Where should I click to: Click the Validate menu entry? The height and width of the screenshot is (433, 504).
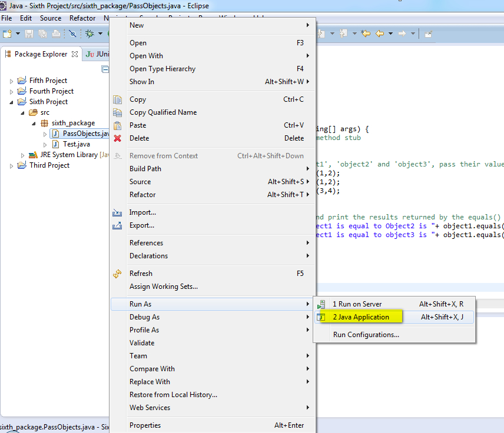[x=213, y=343]
